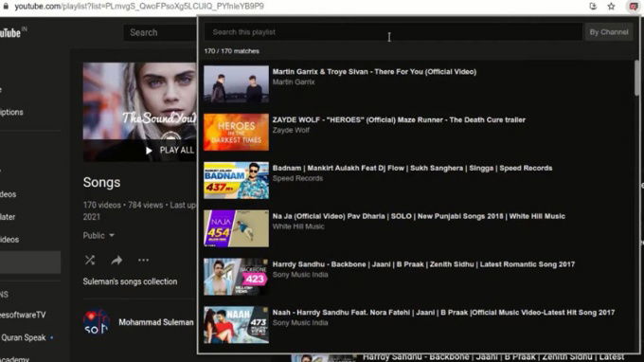Click the YouTube Search box
Screen dimensions: 644x362
coord(160,32)
